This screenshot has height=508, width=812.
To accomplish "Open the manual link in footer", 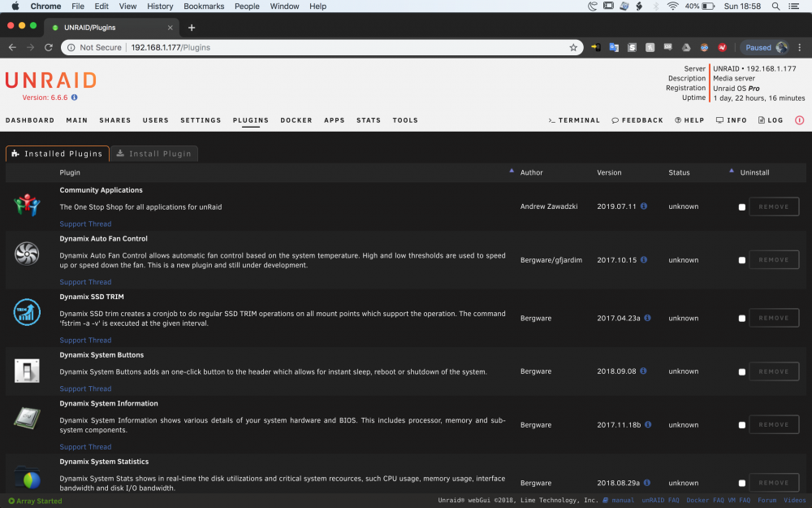I will pyautogui.click(x=618, y=500).
